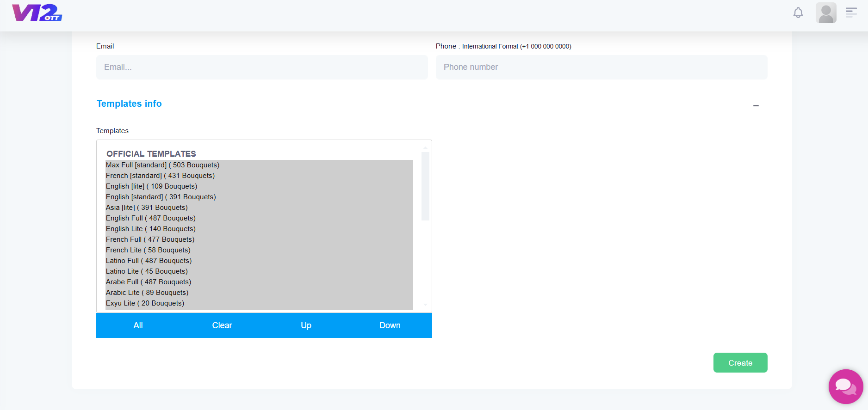
Task: Collapse the Templates info section
Action: [x=756, y=106]
